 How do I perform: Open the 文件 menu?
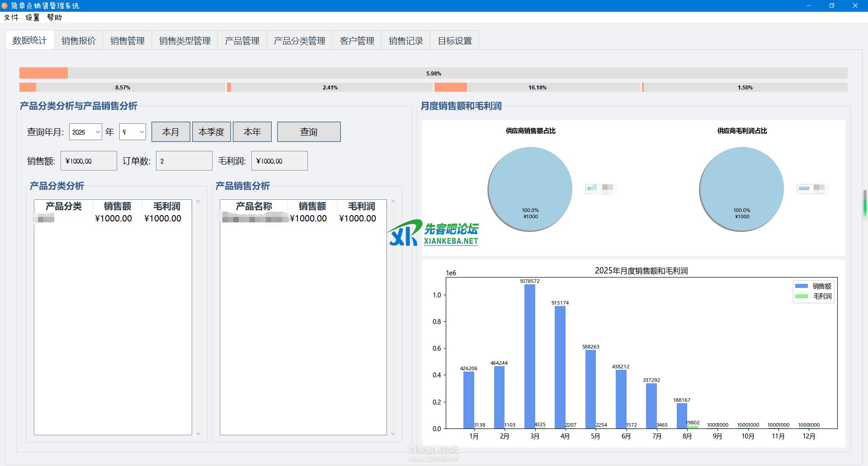[x=11, y=17]
